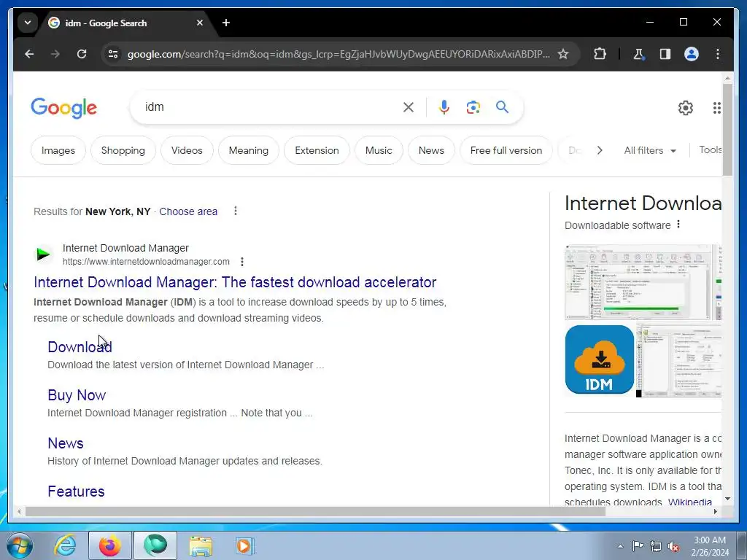Go to Google homepage via logo
Screen dimensions: 747x560
pos(64,108)
